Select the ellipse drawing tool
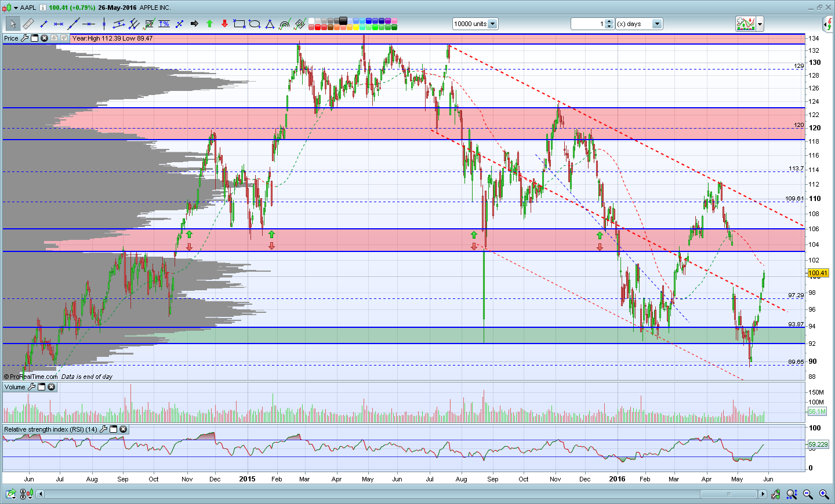The image size is (835, 504). (x=255, y=24)
